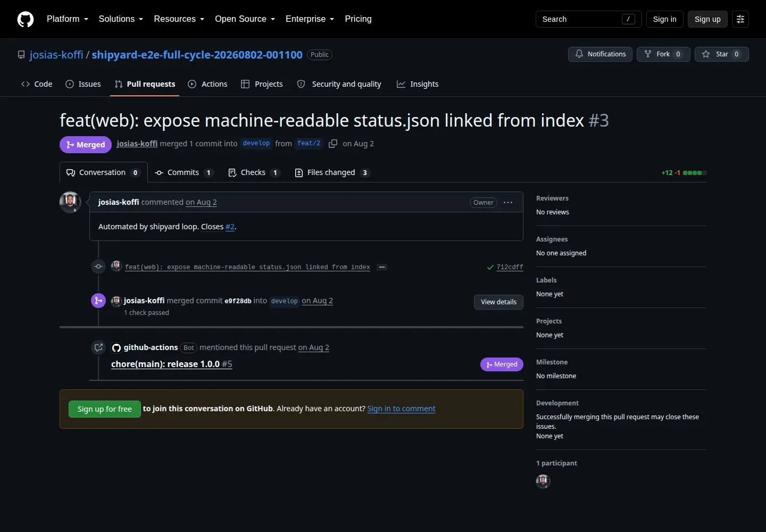
Task: Click josias-koffi avatar beside the comment
Action: (x=70, y=202)
